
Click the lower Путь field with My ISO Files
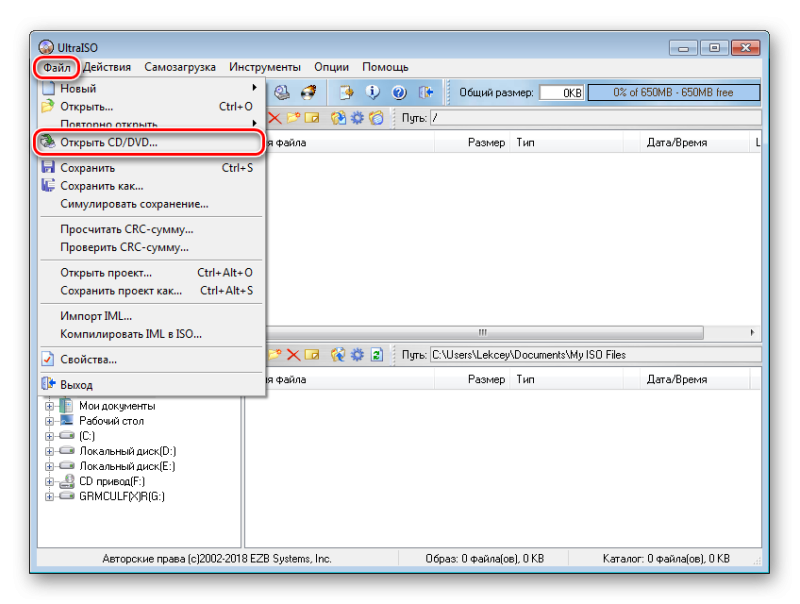click(595, 355)
